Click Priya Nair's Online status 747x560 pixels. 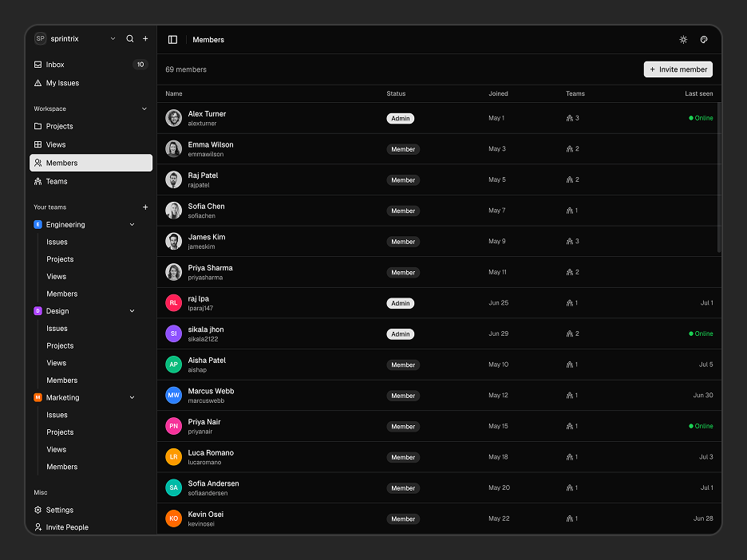701,426
